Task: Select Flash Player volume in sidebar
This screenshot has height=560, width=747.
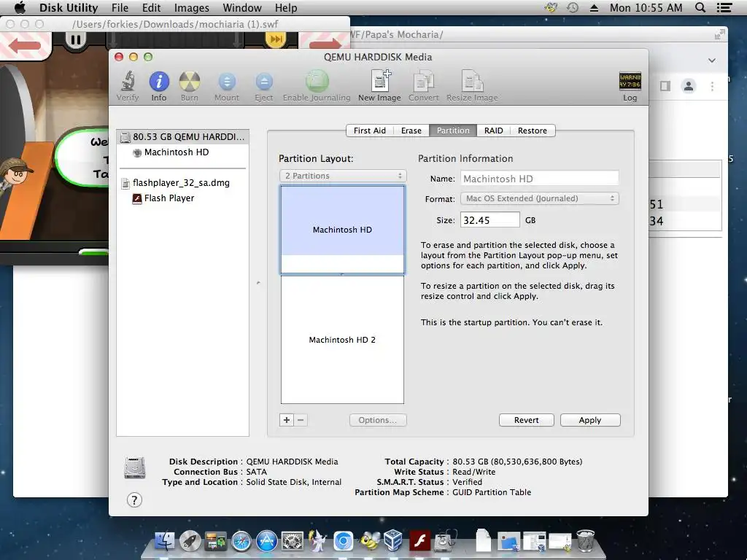Action: (x=182, y=198)
